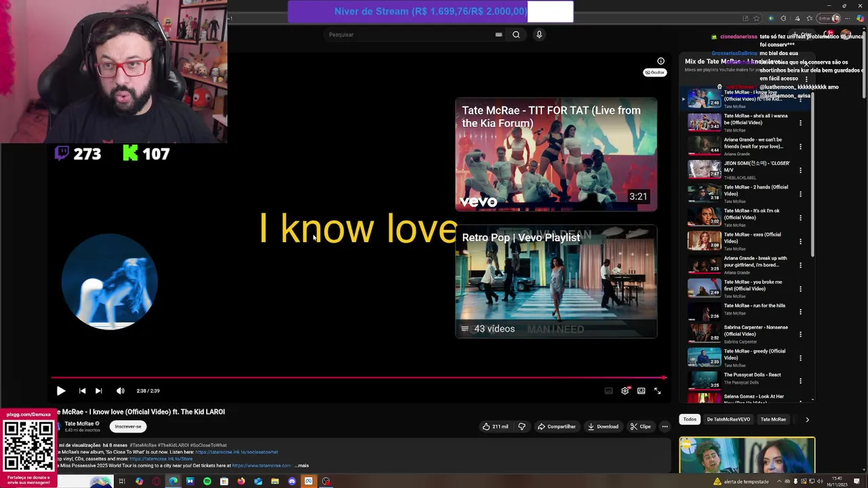Show more filter chips with the arrow
This screenshot has height=488, width=868.
pyautogui.click(x=807, y=420)
